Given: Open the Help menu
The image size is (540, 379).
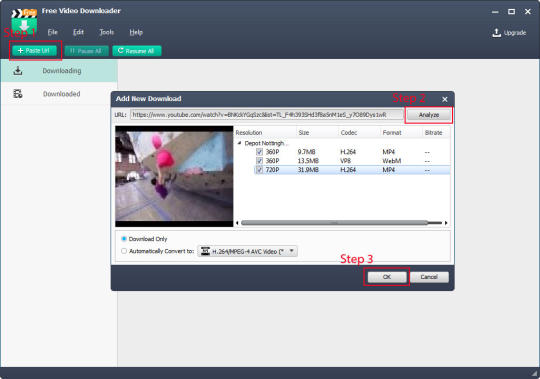Looking at the screenshot, I should 136,32.
